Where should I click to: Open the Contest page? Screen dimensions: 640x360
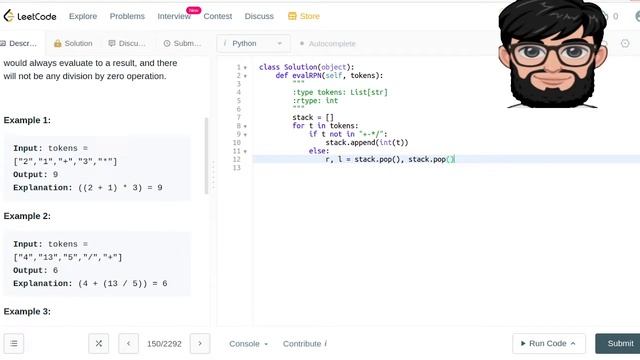tap(218, 16)
